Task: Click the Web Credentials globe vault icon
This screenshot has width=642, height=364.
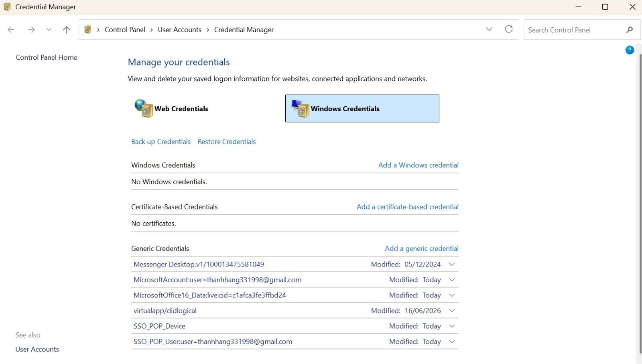Action: pyautogui.click(x=143, y=108)
